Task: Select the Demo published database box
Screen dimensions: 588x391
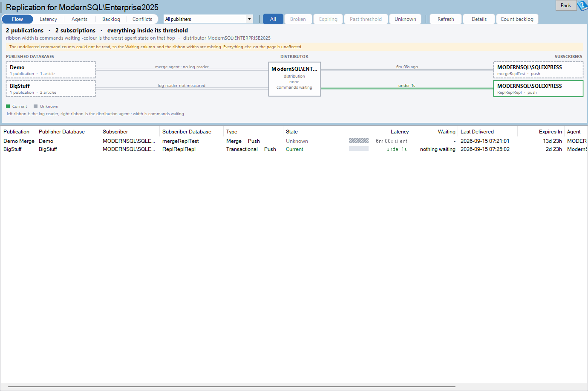Action: 51,70
